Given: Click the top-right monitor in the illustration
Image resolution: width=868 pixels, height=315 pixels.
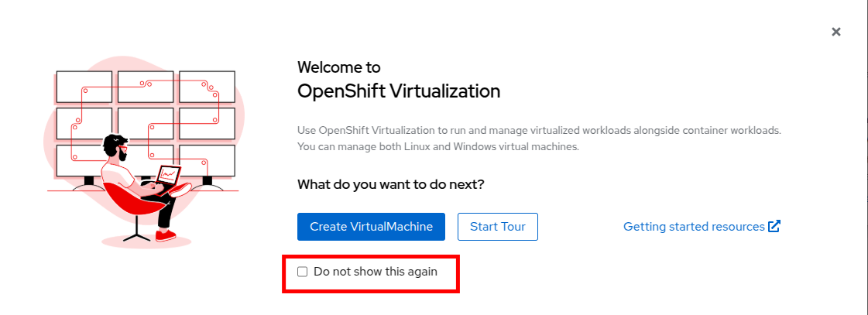Looking at the screenshot, I should click(206, 87).
